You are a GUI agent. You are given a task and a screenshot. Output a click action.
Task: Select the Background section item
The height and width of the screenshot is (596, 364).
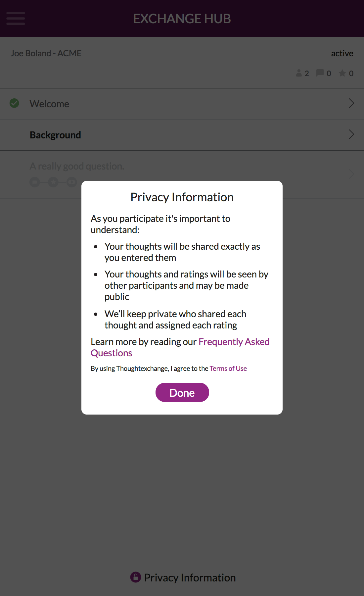coord(182,135)
